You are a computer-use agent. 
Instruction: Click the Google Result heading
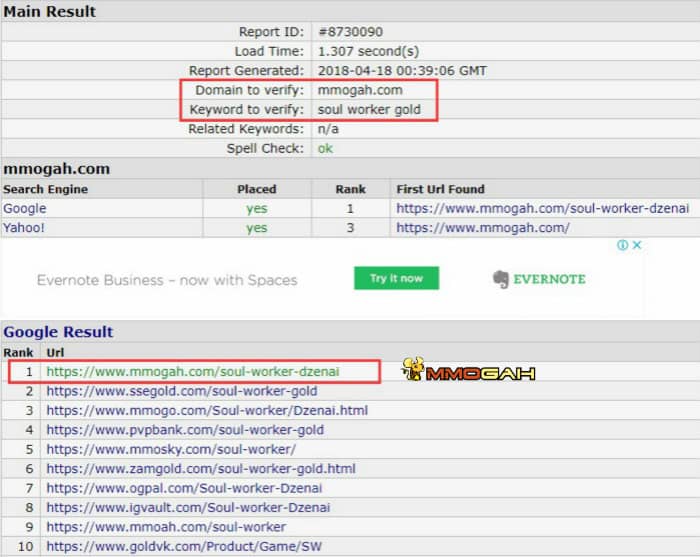pos(58,332)
